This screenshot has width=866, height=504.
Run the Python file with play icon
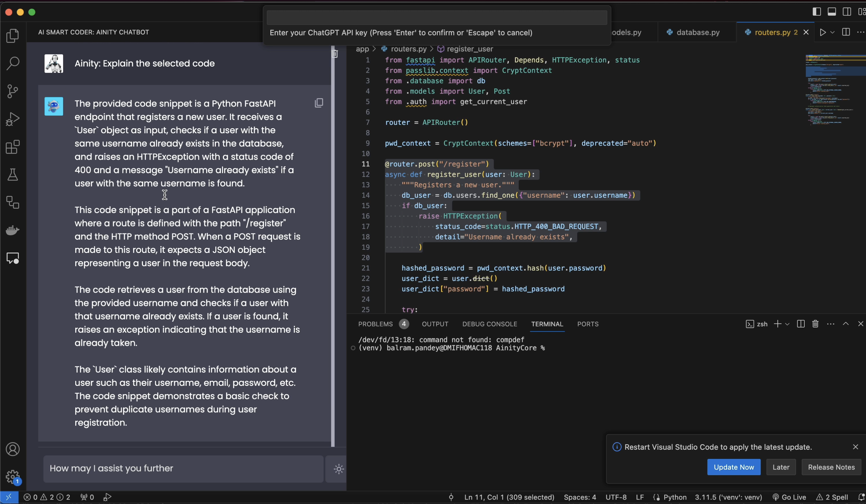tap(823, 32)
